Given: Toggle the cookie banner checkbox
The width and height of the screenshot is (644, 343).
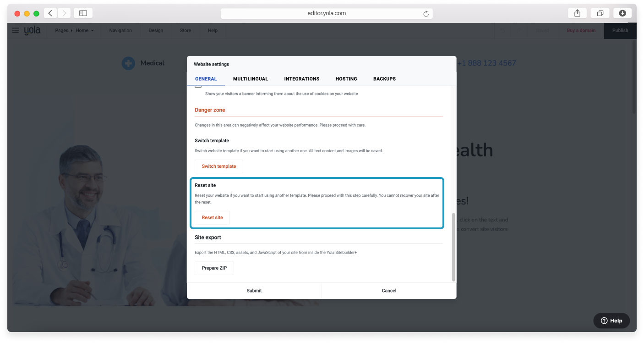Looking at the screenshot, I should 198,86.
